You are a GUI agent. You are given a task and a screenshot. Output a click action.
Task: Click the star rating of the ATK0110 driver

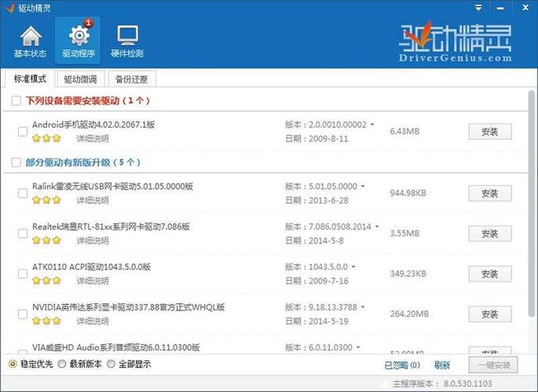pos(46,280)
